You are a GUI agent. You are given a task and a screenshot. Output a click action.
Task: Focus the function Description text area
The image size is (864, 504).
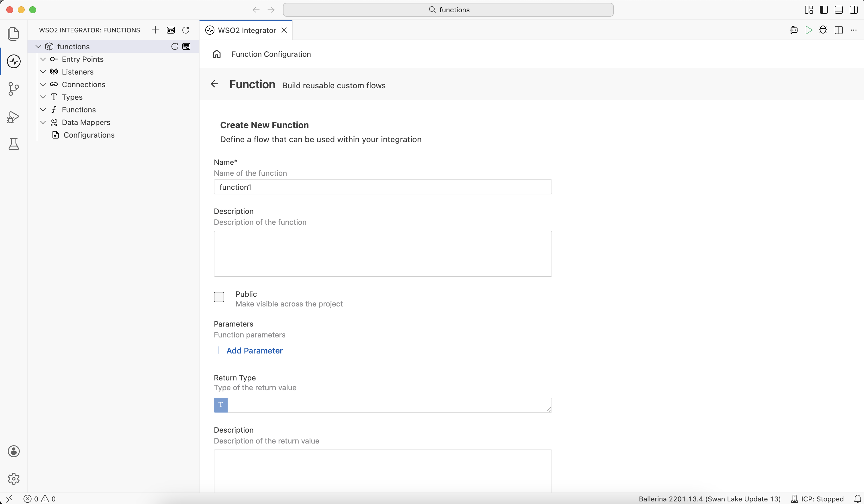click(383, 254)
